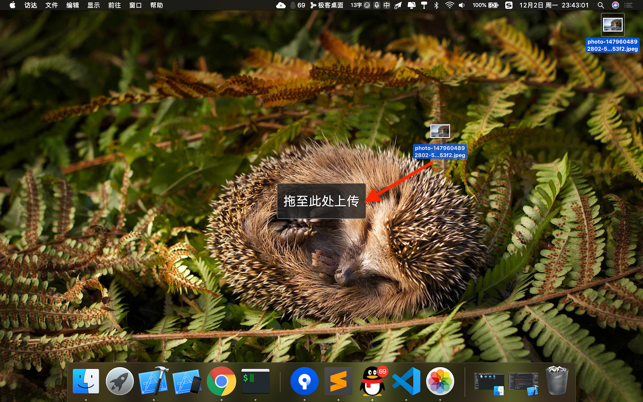Click the date and time display
This screenshot has width=643, height=402.
pyautogui.click(x=556, y=5)
